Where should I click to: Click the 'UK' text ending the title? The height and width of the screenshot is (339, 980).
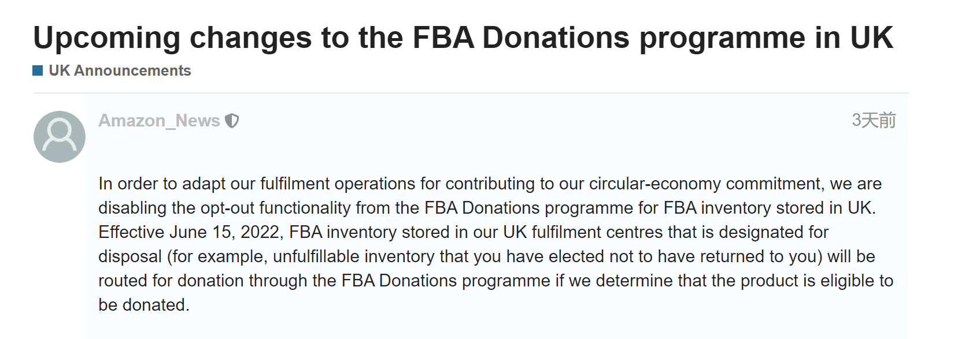coord(871,38)
